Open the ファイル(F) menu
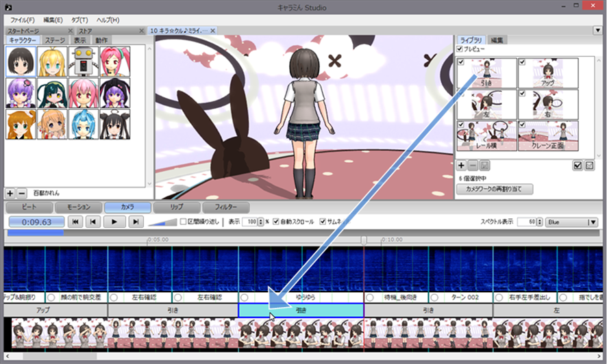Screen dimensions: 607x364 (22, 20)
